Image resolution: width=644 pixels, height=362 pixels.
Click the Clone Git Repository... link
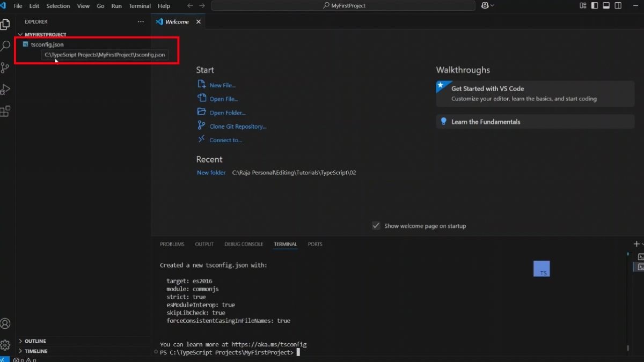[238, 127]
